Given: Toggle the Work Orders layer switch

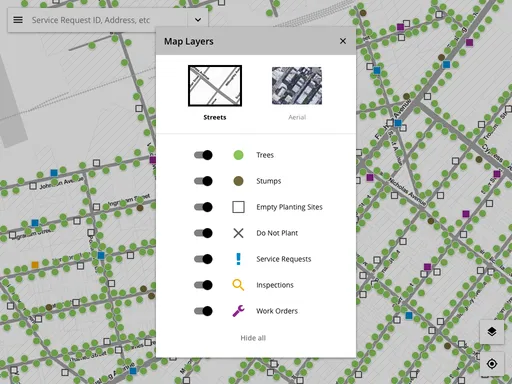Looking at the screenshot, I should coord(203,311).
